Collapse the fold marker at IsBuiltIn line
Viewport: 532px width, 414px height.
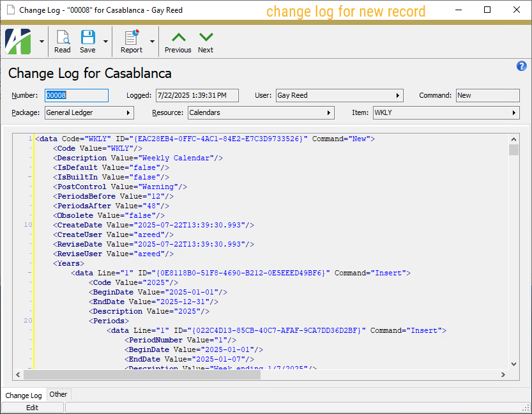pyautogui.click(x=30, y=177)
